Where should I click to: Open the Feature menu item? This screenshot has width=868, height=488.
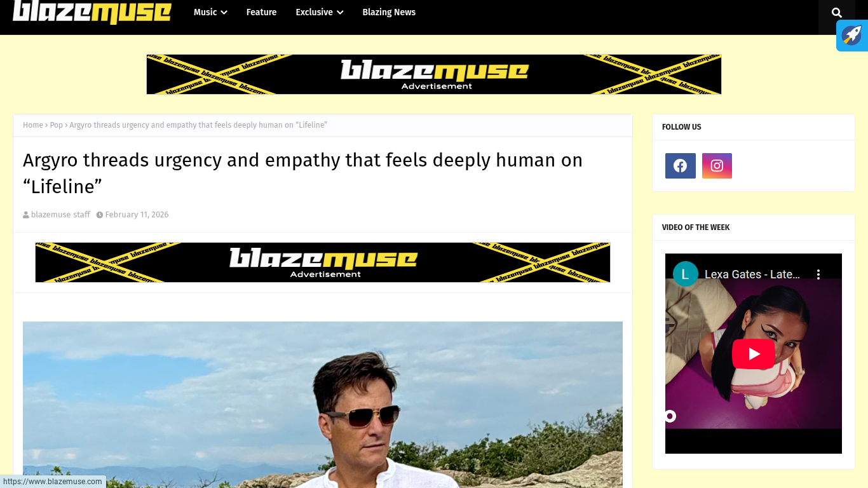(261, 12)
